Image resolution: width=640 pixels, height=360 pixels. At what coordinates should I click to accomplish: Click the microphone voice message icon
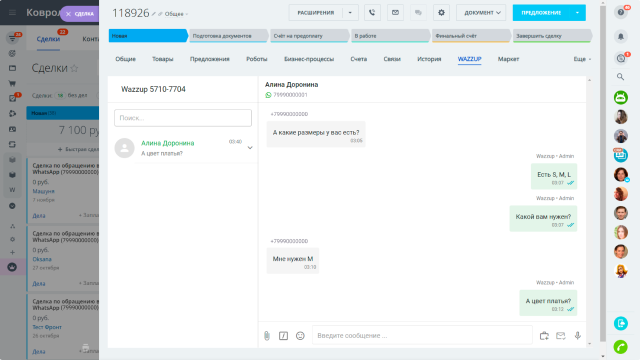tap(578, 336)
